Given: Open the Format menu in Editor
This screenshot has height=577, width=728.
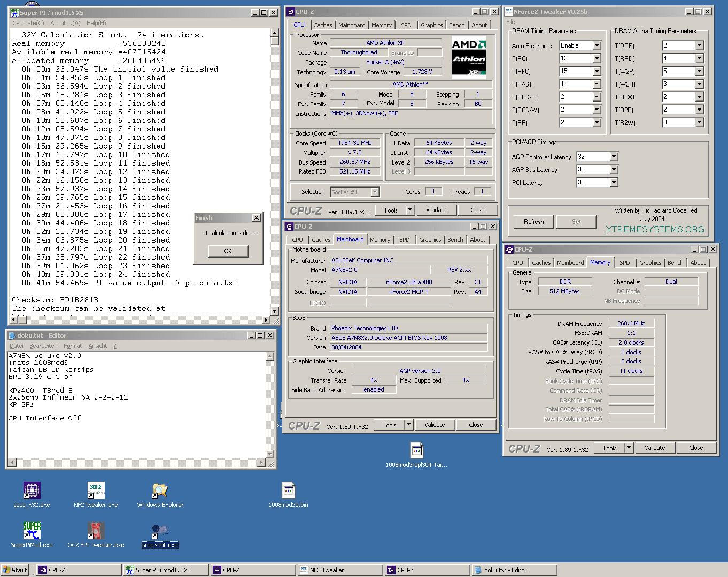Looking at the screenshot, I should tap(73, 346).
